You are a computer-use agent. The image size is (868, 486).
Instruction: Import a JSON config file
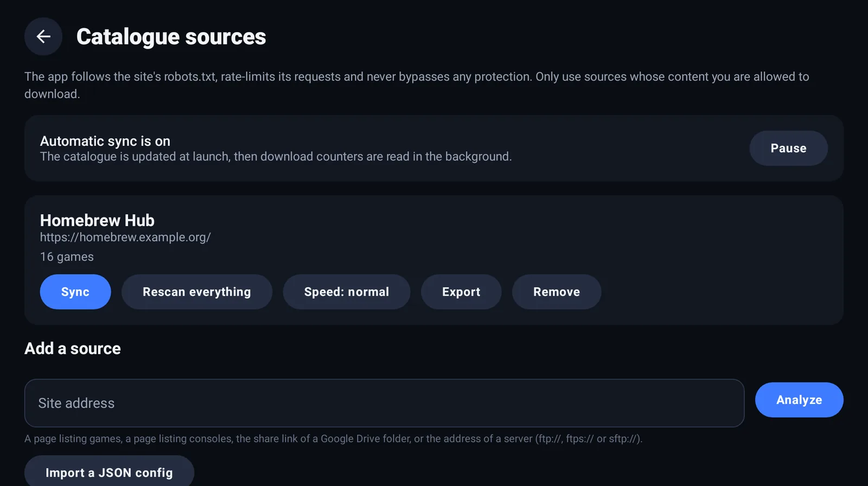109,472
